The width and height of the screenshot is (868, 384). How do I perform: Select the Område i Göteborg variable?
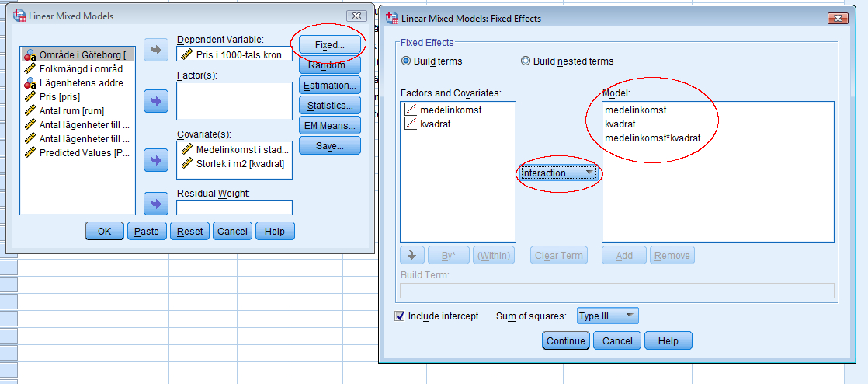point(78,54)
